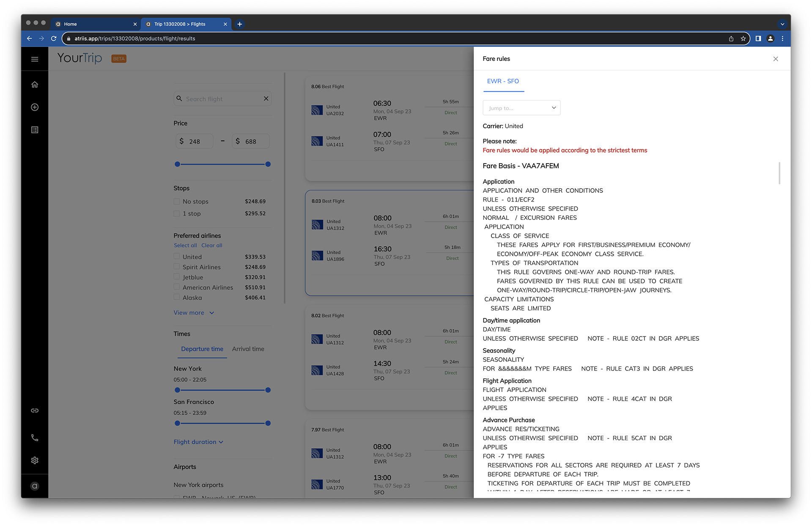The height and width of the screenshot is (526, 812).
Task: Click the add trip plus icon
Action: pos(35,107)
